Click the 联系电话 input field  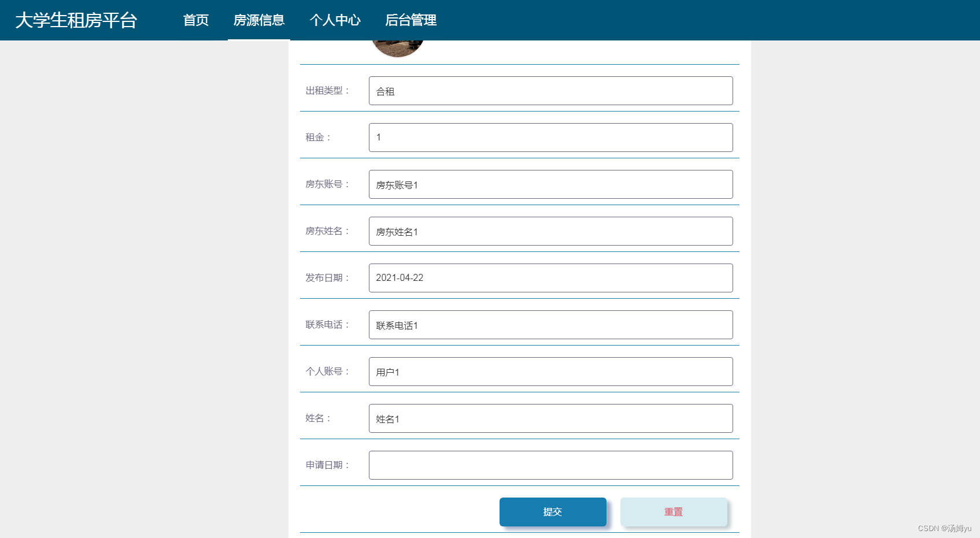551,325
